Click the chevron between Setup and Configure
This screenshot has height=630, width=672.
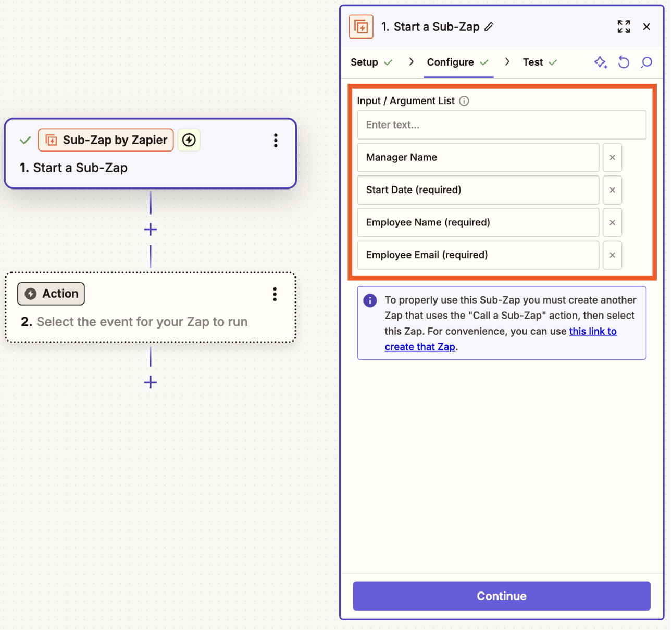click(x=411, y=62)
